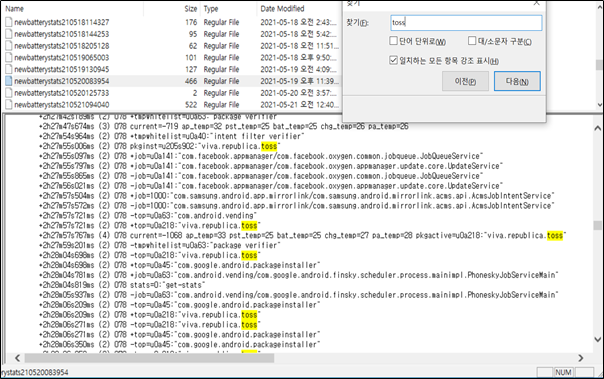
Task: Toggle the case sensitive (대/소문자 구분) checkbox
Action: tap(472, 40)
